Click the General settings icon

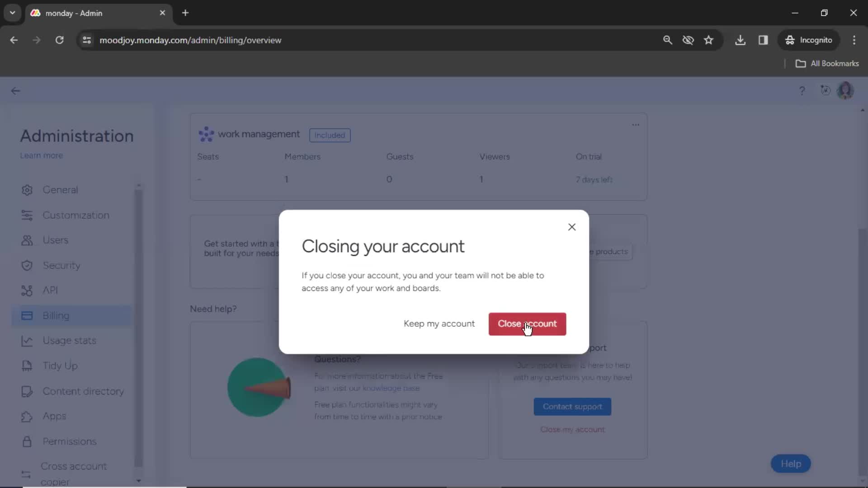(27, 189)
